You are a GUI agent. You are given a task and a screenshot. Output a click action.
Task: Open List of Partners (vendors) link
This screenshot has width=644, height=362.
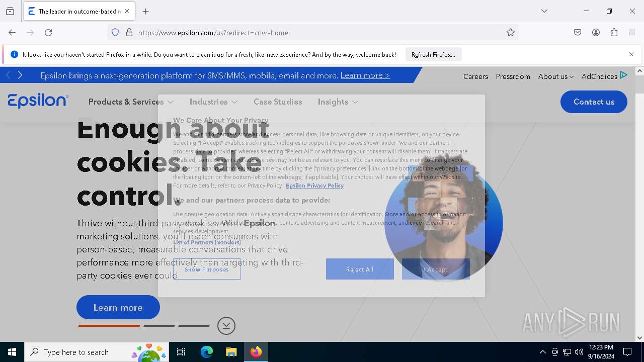[207, 242]
